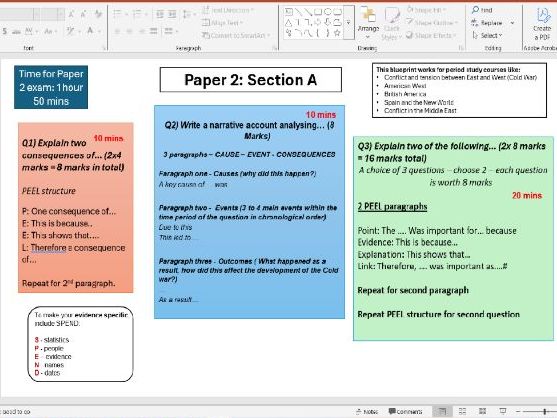Click Decrease List Level icon
The width and height of the screenshot is (557, 418).
(160, 14)
